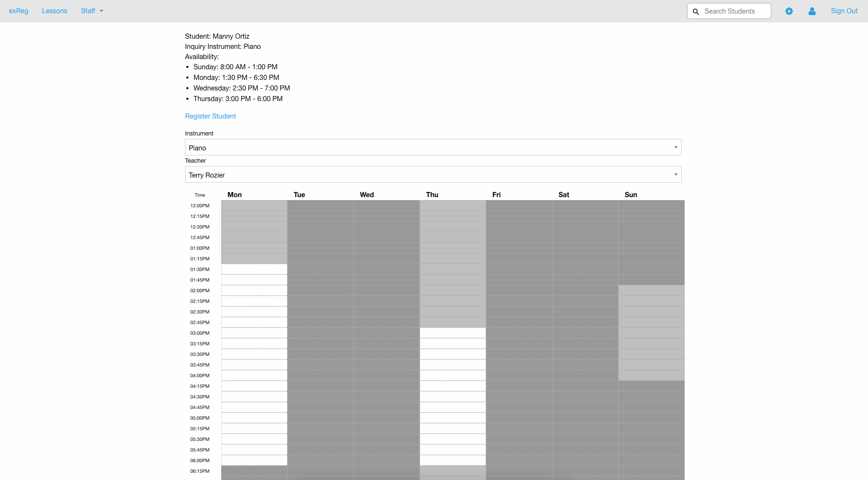This screenshot has height=480, width=868.
Task: Open the settings gear icon
Action: click(x=789, y=11)
